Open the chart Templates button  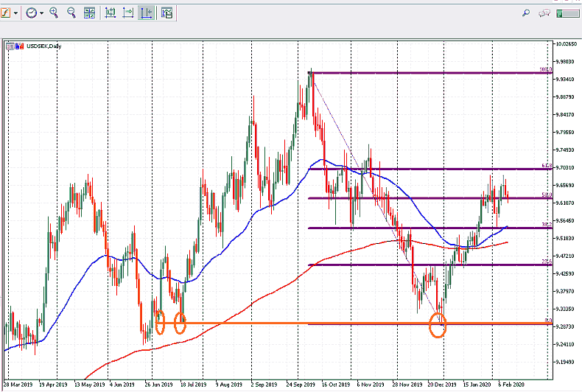(x=166, y=13)
